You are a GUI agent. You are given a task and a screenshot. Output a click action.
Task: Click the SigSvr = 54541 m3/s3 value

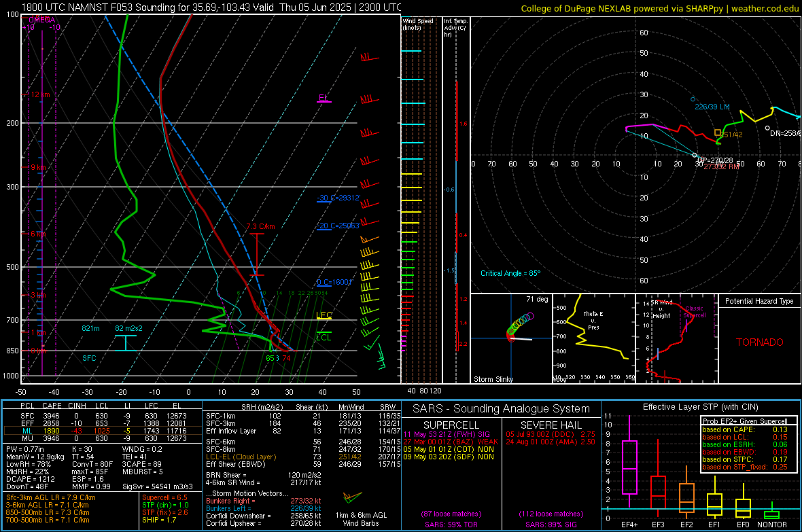click(x=158, y=486)
